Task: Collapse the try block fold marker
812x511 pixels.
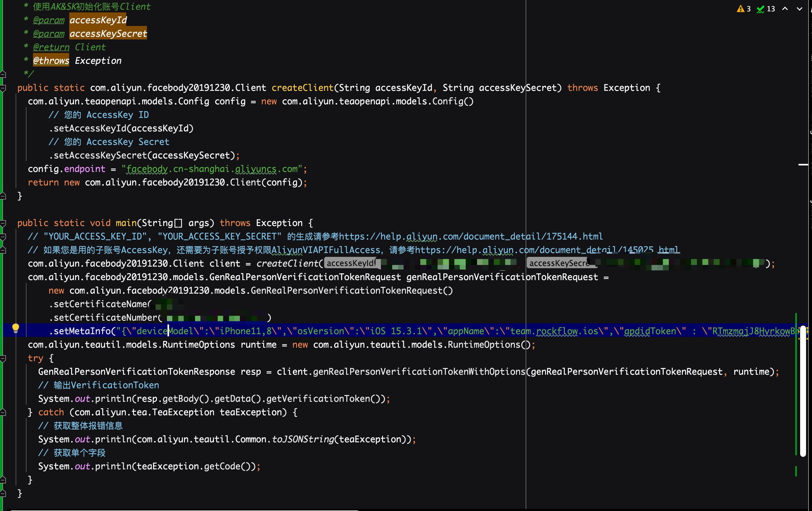Action: tap(3, 359)
